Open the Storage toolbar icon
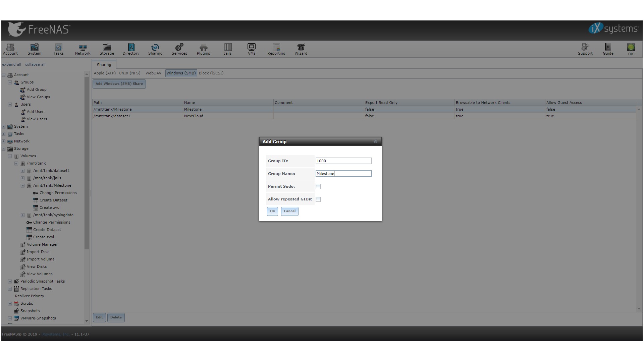Viewport: 644px width, 362px height. tap(107, 49)
